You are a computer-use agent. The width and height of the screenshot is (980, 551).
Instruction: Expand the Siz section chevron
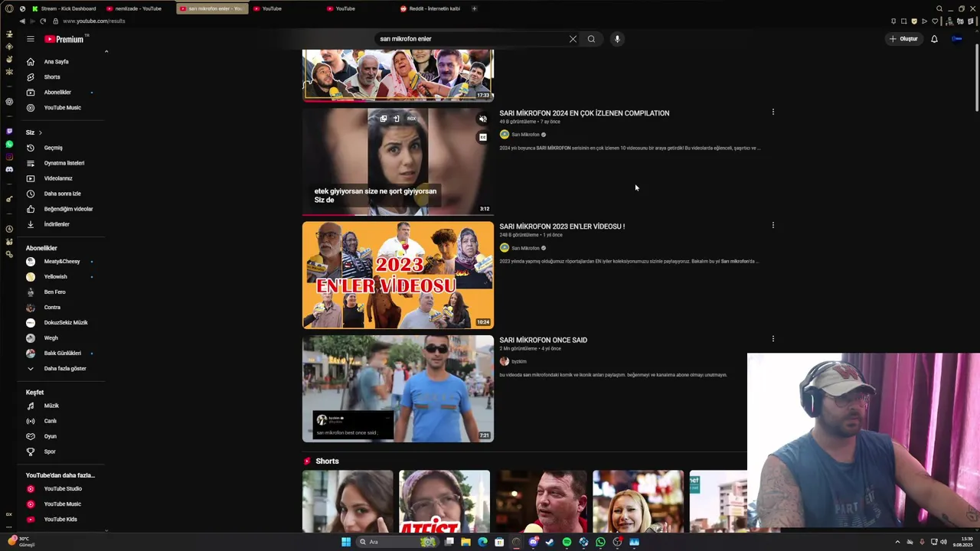41,132
